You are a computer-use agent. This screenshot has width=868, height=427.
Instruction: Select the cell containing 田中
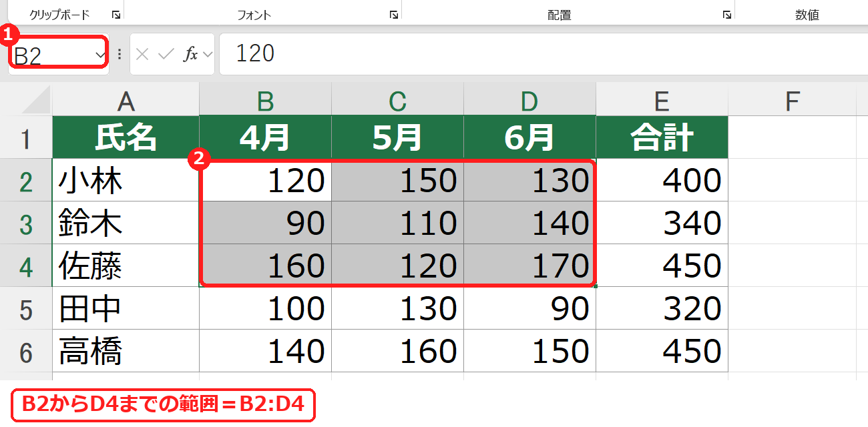(126, 308)
